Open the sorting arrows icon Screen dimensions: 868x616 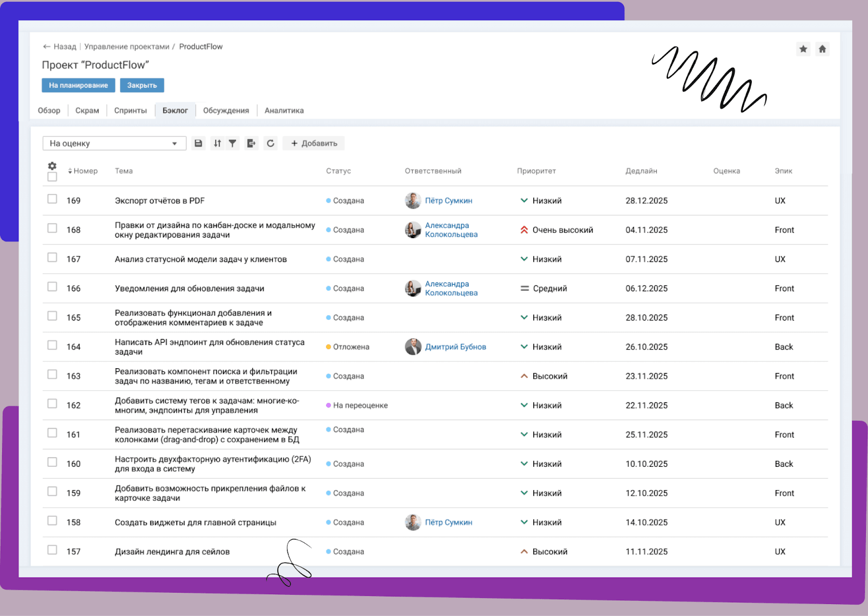[x=218, y=143]
